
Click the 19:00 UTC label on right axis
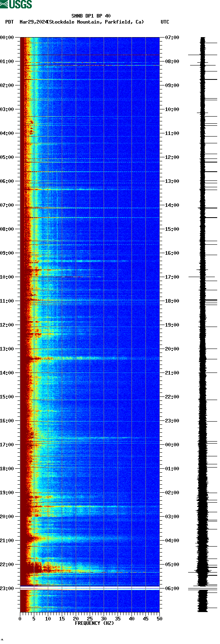point(172,325)
